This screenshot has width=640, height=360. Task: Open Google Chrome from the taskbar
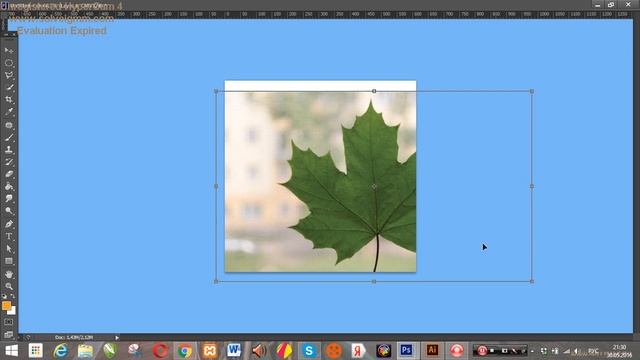184,351
